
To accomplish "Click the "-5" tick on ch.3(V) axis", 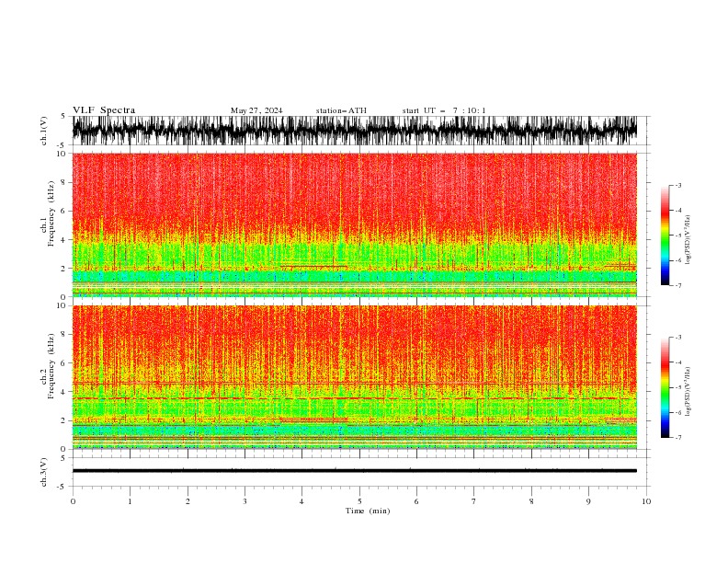I will click(x=61, y=487).
